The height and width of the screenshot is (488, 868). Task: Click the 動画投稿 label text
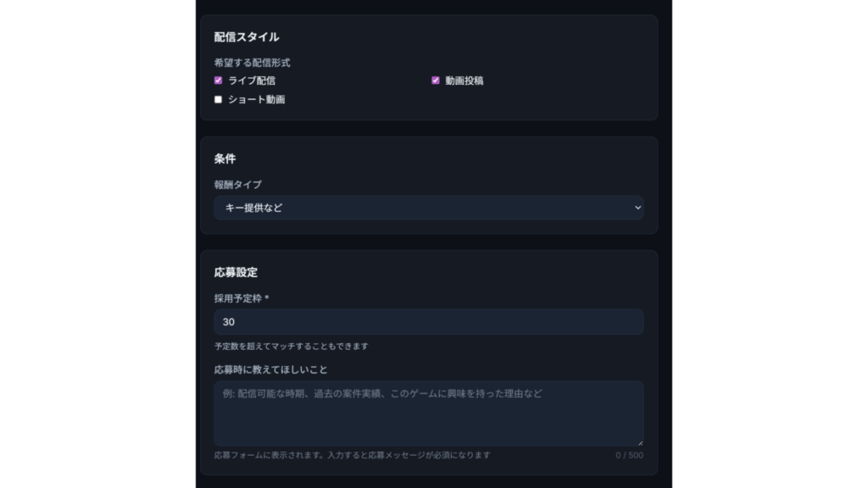tap(465, 80)
